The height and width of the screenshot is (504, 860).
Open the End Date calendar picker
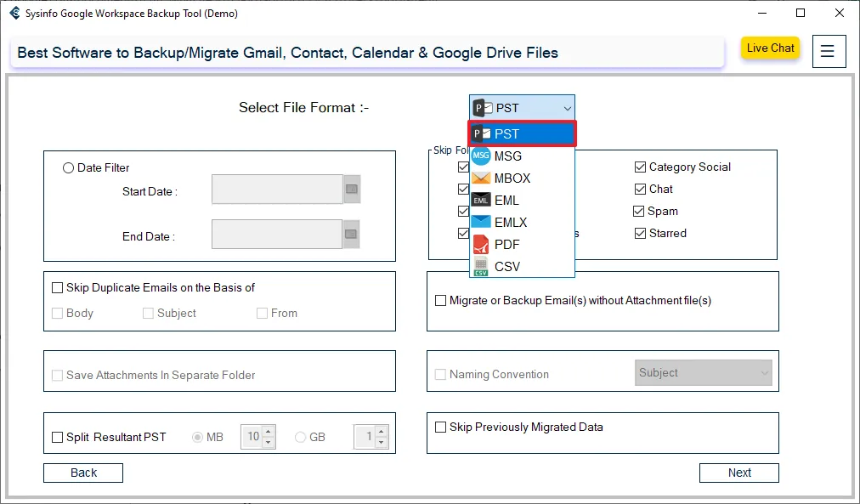click(351, 234)
